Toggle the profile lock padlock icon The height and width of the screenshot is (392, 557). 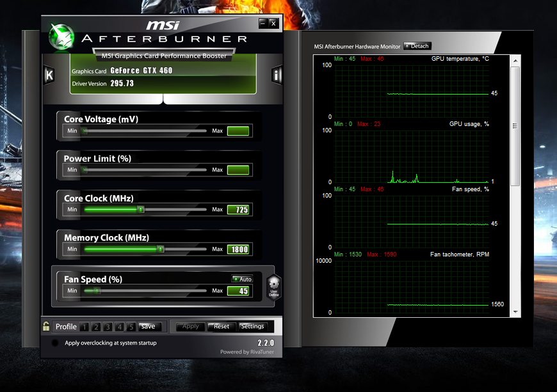pos(46,326)
